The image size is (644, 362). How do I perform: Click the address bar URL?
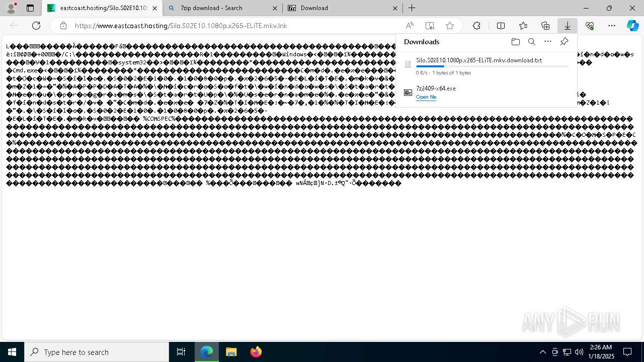pyautogui.click(x=181, y=26)
